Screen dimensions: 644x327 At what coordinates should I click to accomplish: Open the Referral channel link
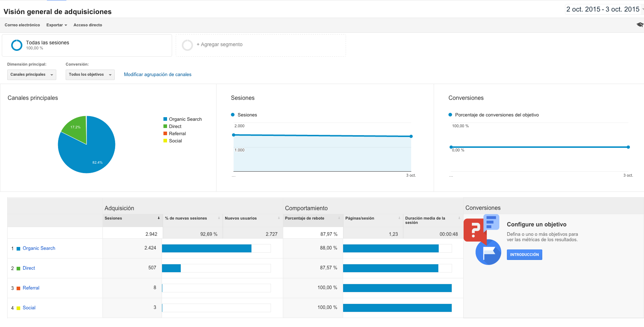click(x=31, y=288)
